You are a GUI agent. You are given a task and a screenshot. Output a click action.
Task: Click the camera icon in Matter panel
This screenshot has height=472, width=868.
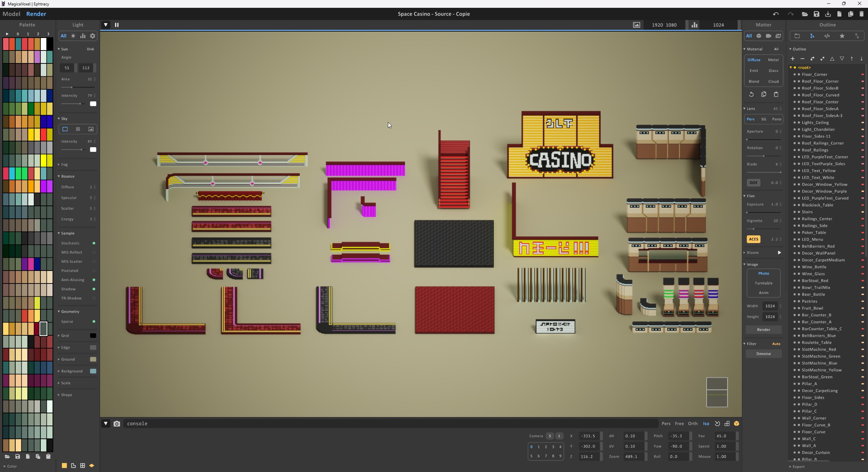pyautogui.click(x=768, y=36)
